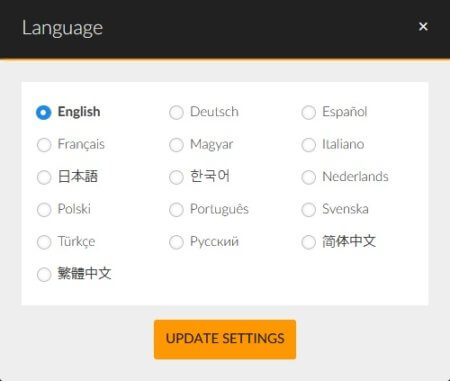Select Traditional Chinese 繁體中文 option
Image resolution: width=450 pixels, height=381 pixels.
pyautogui.click(x=44, y=274)
